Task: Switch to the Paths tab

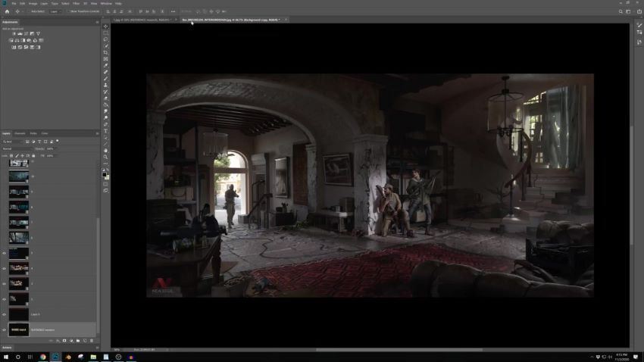Action: (33, 133)
